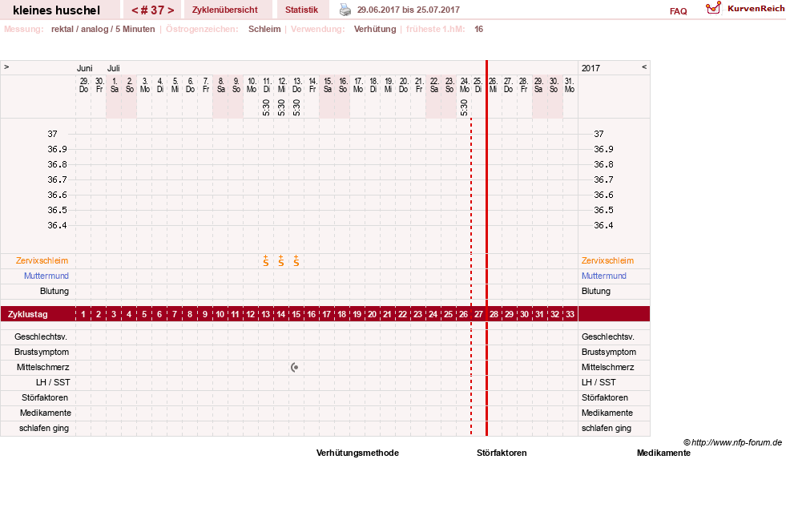The image size is (786, 532).
Task: Open the FAQ link
Action: pos(678,11)
